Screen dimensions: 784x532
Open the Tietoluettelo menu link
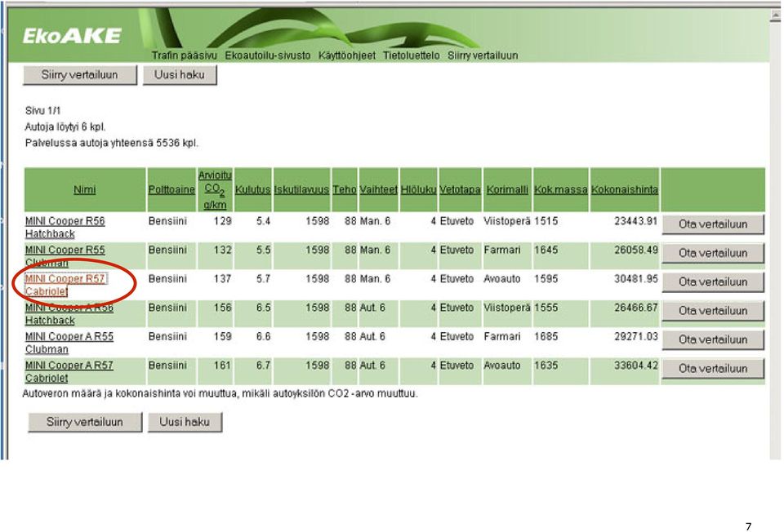(x=411, y=55)
